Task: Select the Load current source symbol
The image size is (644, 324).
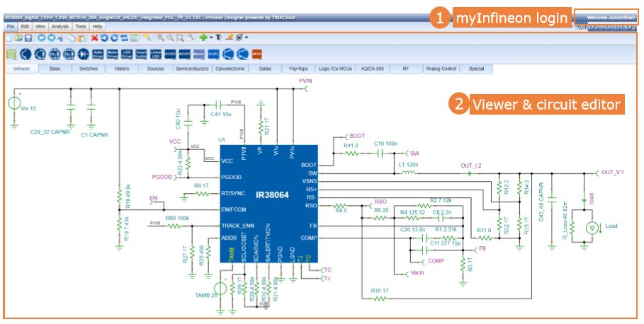Action: point(592,228)
